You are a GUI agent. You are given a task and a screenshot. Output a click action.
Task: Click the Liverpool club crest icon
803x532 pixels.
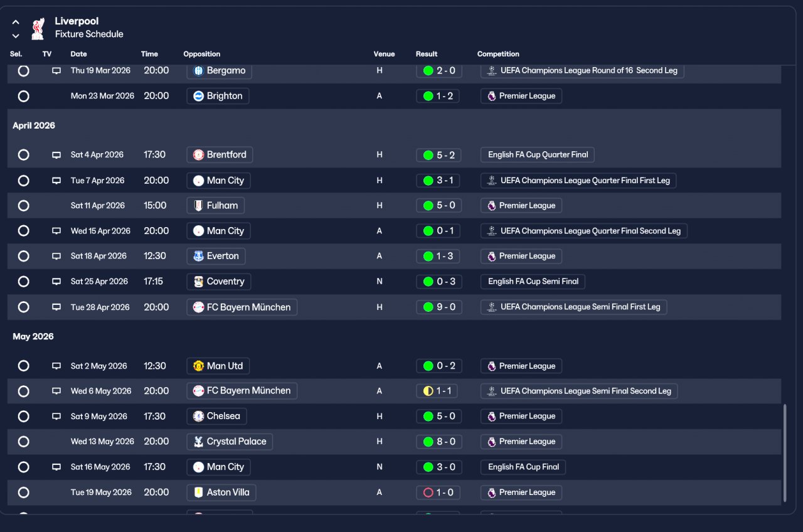point(38,28)
